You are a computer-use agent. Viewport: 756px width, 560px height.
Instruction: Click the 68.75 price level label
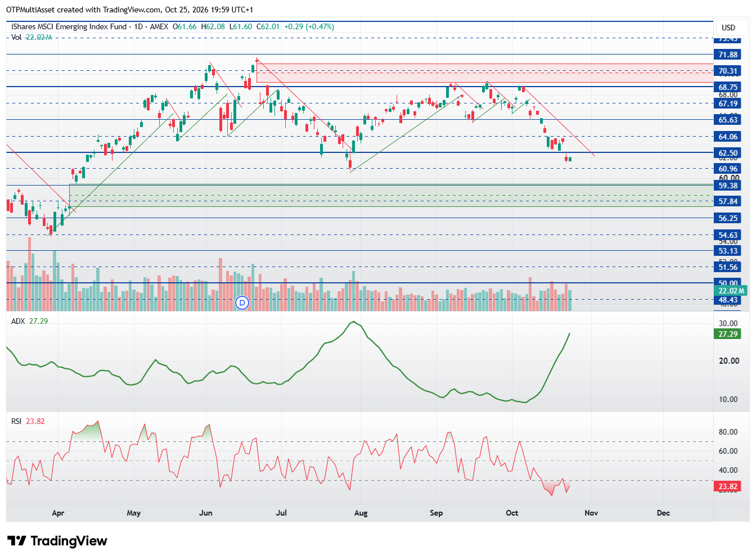pyautogui.click(x=728, y=87)
